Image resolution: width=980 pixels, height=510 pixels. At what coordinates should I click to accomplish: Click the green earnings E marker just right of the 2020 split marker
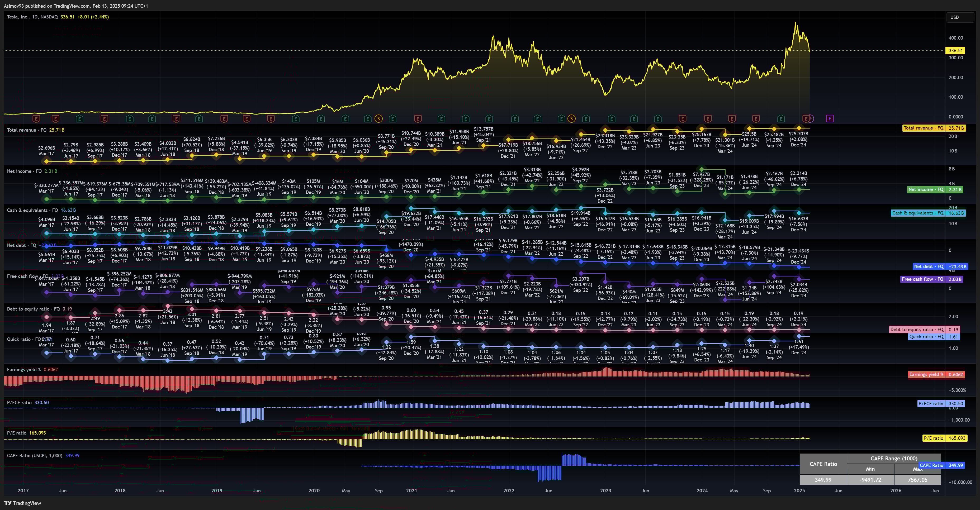393,119
